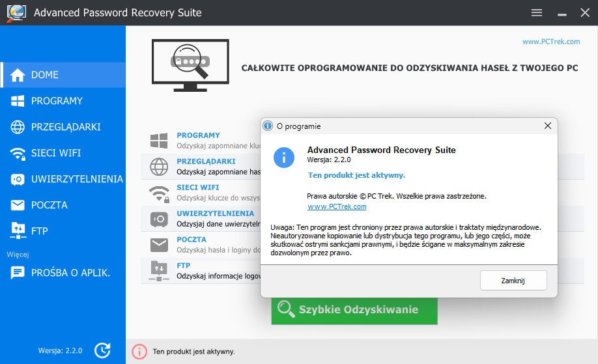Click the blue info icon in dialog
Screen dimensions: 598x364
coord(284,158)
